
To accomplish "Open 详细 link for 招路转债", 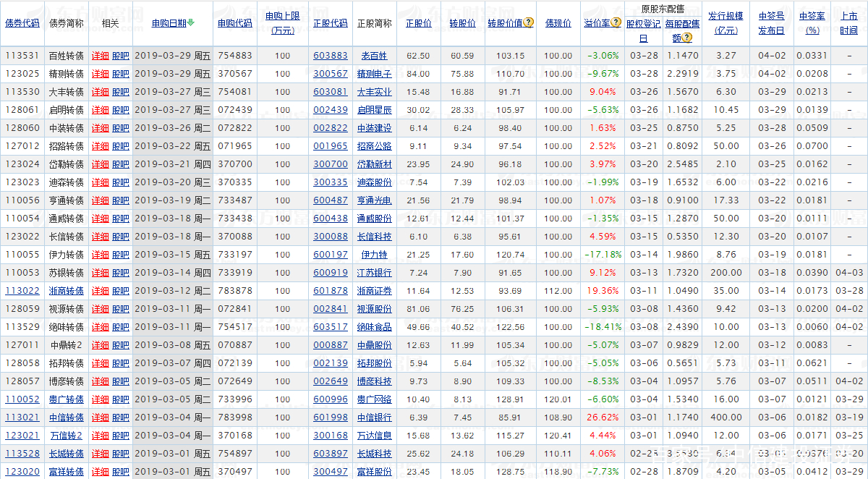I will [100, 146].
